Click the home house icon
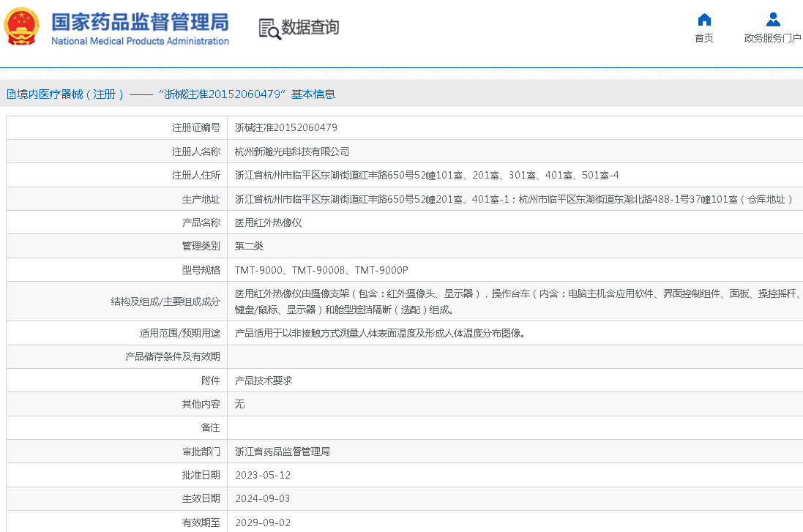 point(703,20)
